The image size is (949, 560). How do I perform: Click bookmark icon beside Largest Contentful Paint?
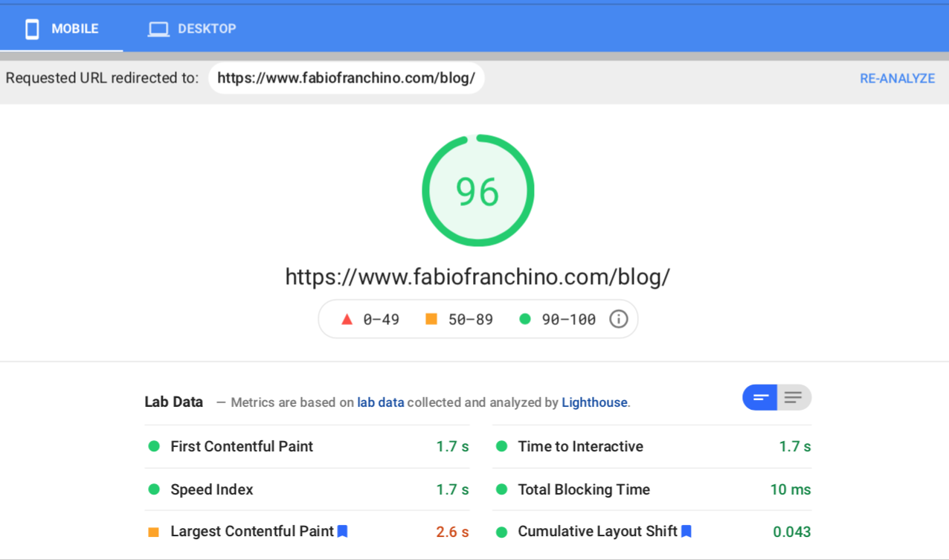click(x=343, y=531)
